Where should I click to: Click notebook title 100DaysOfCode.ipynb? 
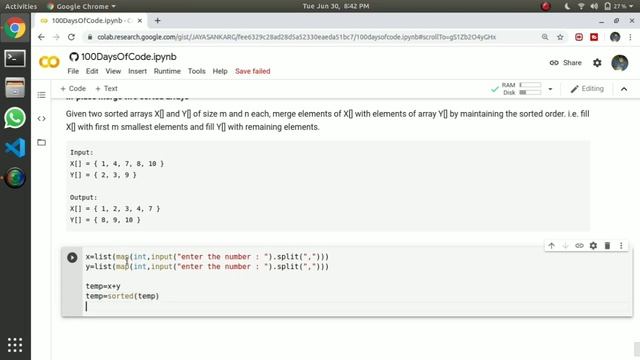coord(129,57)
